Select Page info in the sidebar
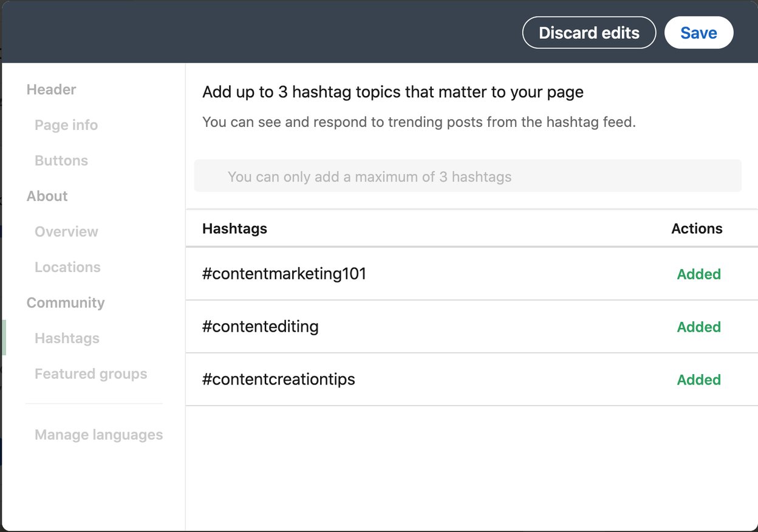 [x=66, y=125]
